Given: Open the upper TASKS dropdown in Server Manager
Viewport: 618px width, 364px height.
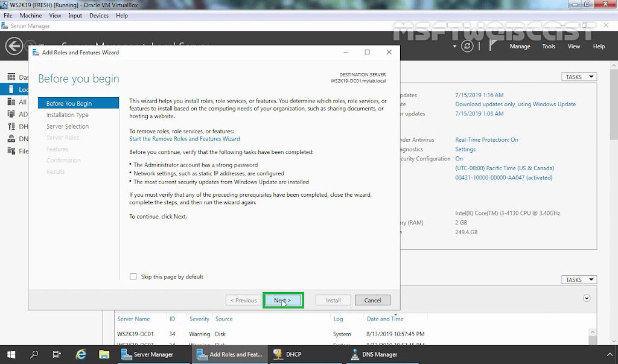Looking at the screenshot, I should [x=579, y=77].
